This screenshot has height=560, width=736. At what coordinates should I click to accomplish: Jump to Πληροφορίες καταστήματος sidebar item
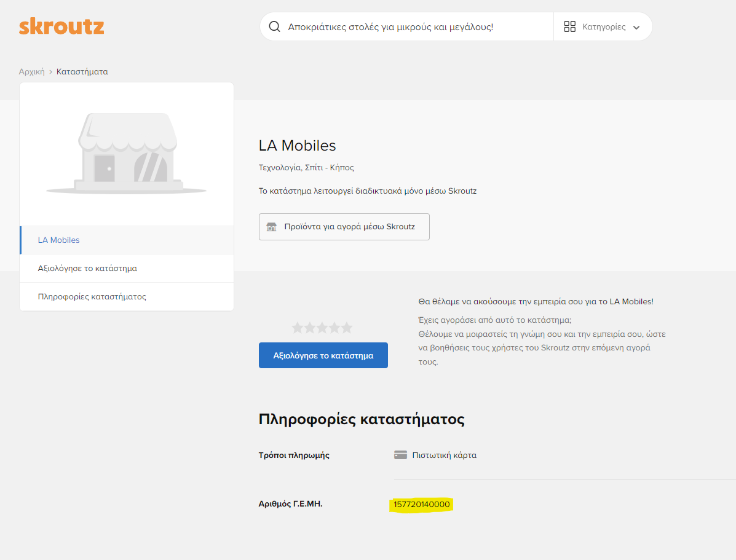coord(127,297)
